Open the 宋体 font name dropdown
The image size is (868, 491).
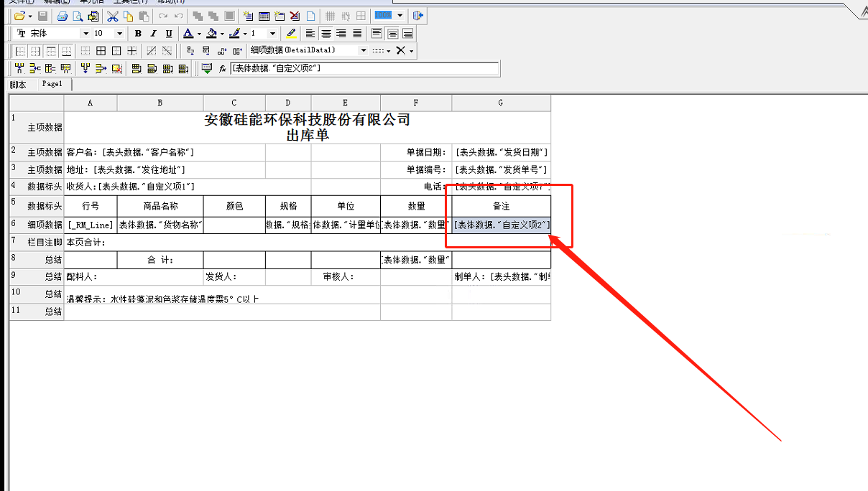point(86,34)
